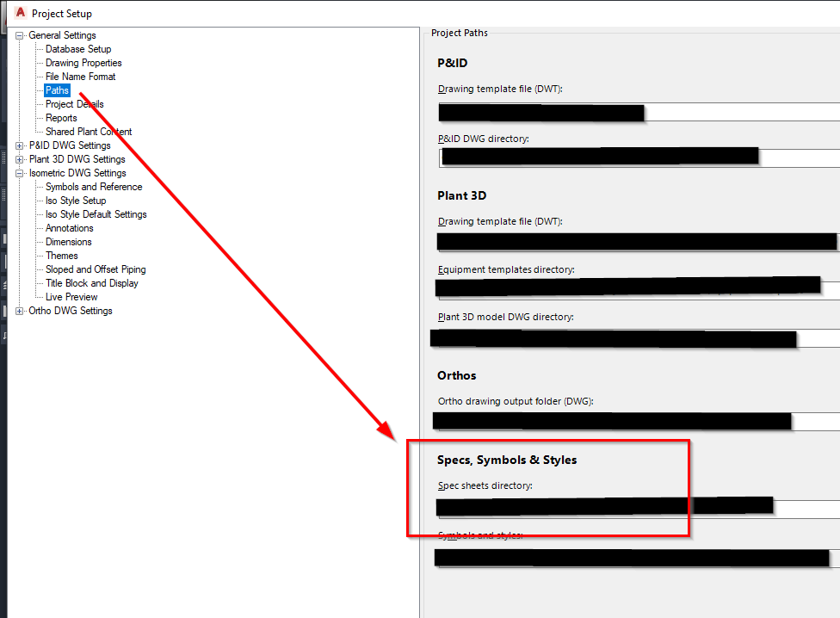The width and height of the screenshot is (840, 618).
Task: Expand the Plant 3D DWG Settings node
Action: pos(19,158)
